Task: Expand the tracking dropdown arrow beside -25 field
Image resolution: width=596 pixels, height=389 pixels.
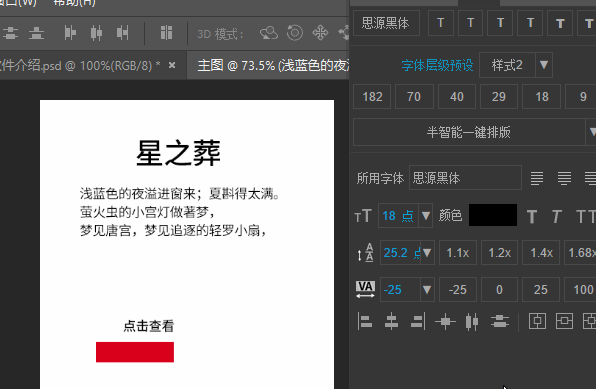Action: (427, 290)
